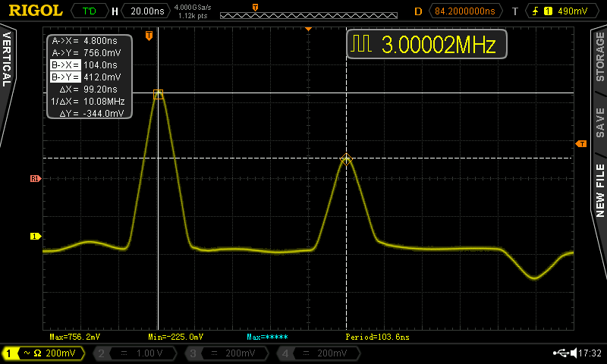Click the H horizontal label
607x364 pixels.
pos(115,11)
